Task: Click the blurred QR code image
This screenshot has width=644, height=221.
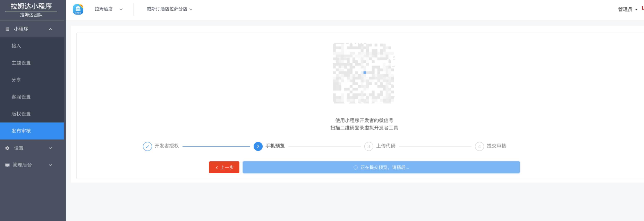Action: 364,73
